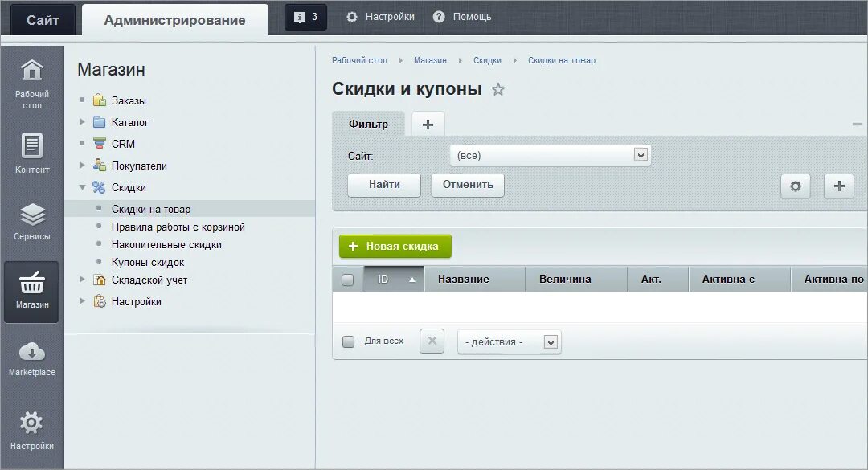The height and width of the screenshot is (470, 868).
Task: Add page to favorites with star icon
Action: [x=498, y=89]
